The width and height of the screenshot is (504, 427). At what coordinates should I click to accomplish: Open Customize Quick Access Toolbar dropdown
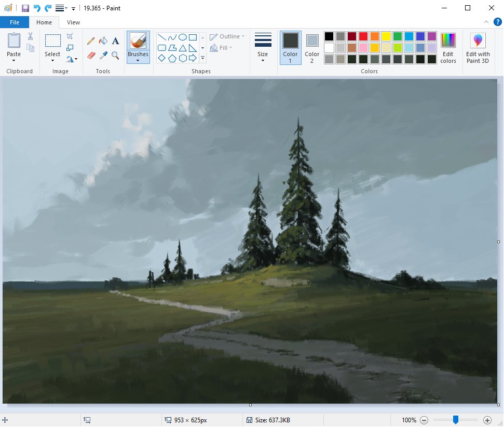pos(73,9)
